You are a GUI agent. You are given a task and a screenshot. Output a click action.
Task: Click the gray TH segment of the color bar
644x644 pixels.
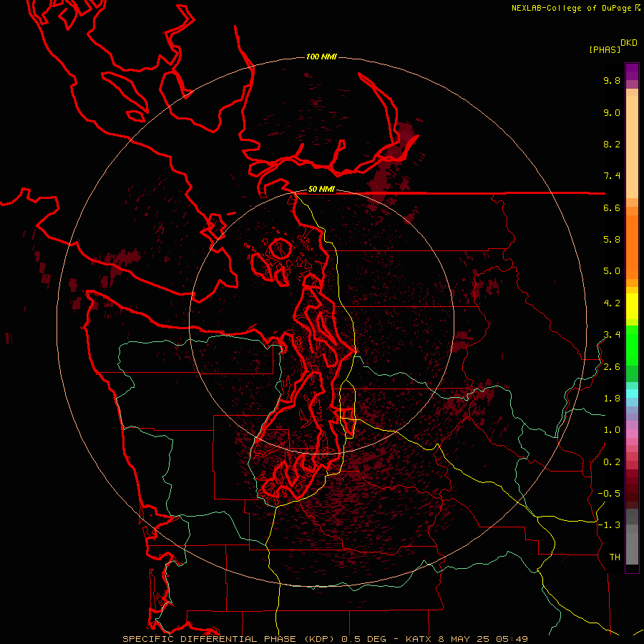pyautogui.click(x=632, y=548)
